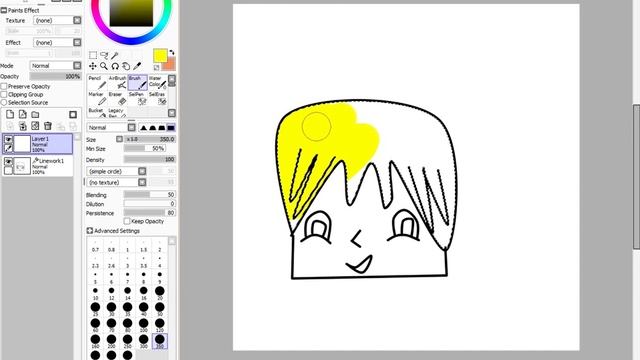Adjust the Min Size slider
640x360 pixels.
pyautogui.click(x=144, y=149)
